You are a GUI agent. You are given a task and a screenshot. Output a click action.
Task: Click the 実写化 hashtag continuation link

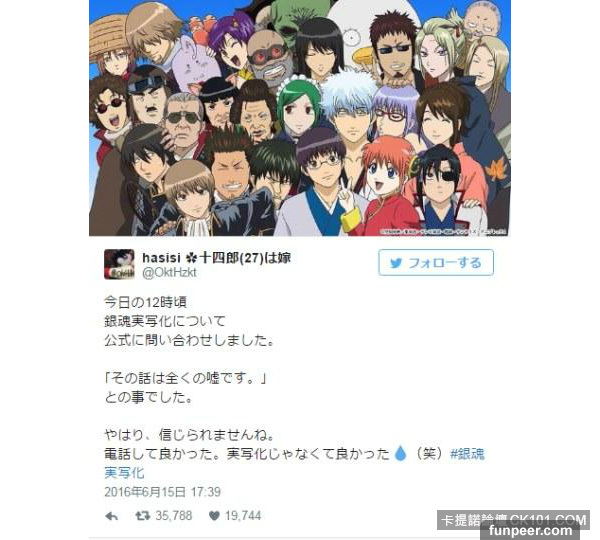(x=124, y=473)
